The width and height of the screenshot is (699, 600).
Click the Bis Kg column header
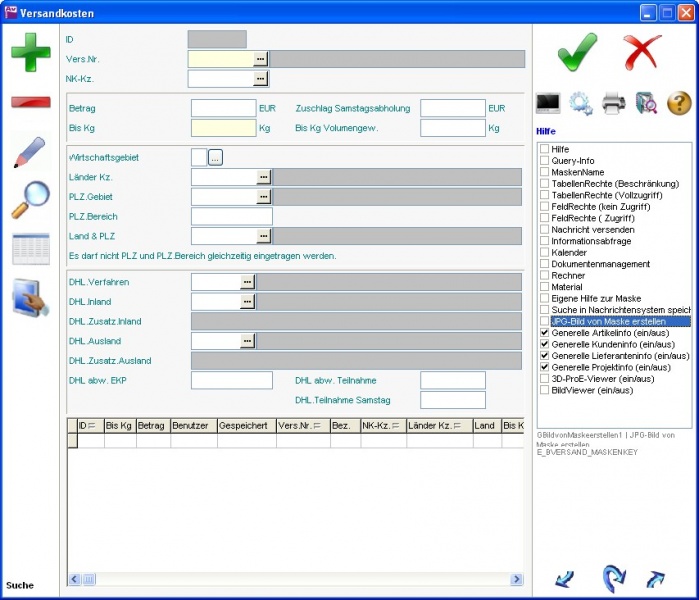pyautogui.click(x=120, y=426)
